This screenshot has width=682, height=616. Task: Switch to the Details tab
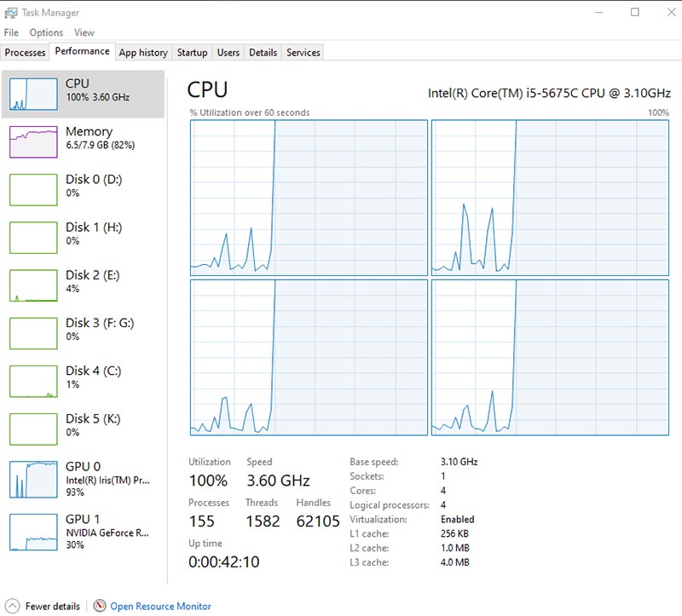point(263,53)
